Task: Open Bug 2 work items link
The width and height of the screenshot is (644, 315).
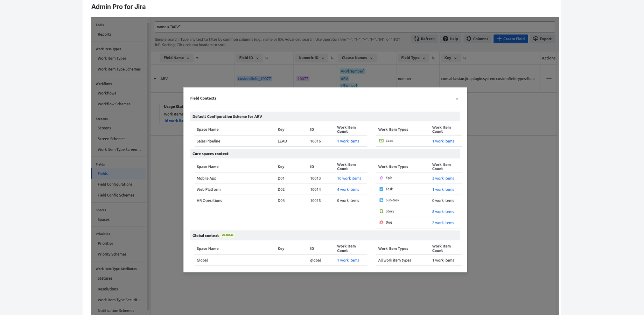Action: [443, 223]
